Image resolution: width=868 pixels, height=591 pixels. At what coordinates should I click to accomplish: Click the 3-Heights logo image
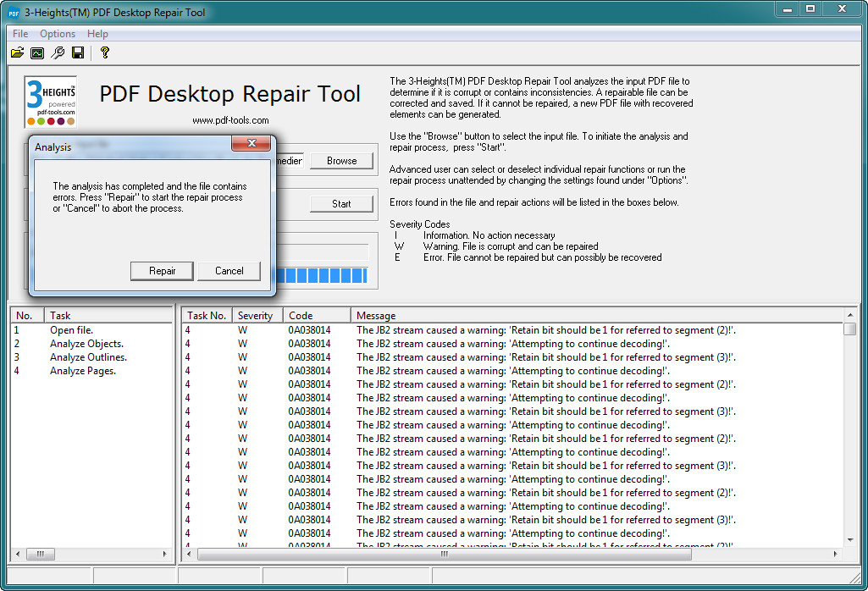click(51, 102)
